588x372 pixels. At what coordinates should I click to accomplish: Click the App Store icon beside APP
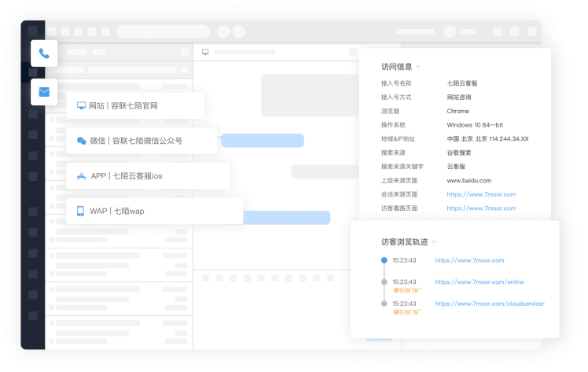tap(82, 176)
